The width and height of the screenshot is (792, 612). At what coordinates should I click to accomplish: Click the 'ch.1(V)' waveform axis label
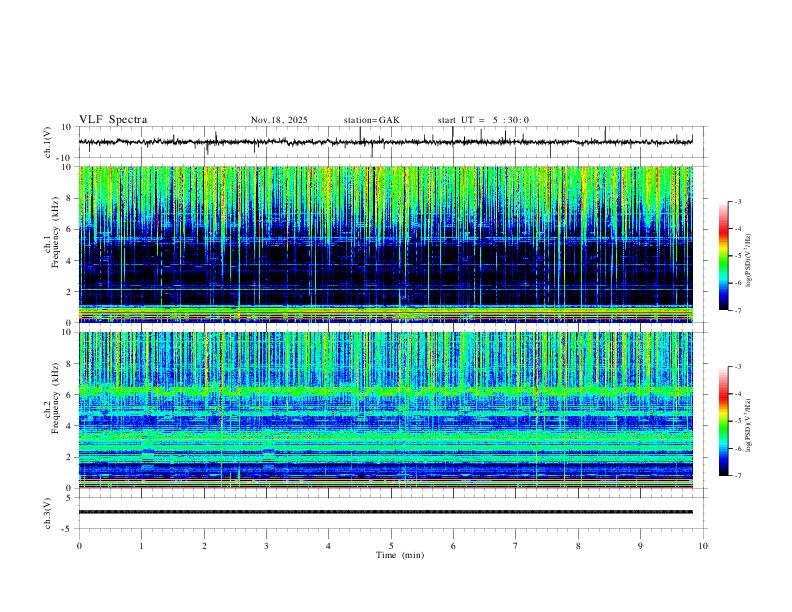pos(48,142)
